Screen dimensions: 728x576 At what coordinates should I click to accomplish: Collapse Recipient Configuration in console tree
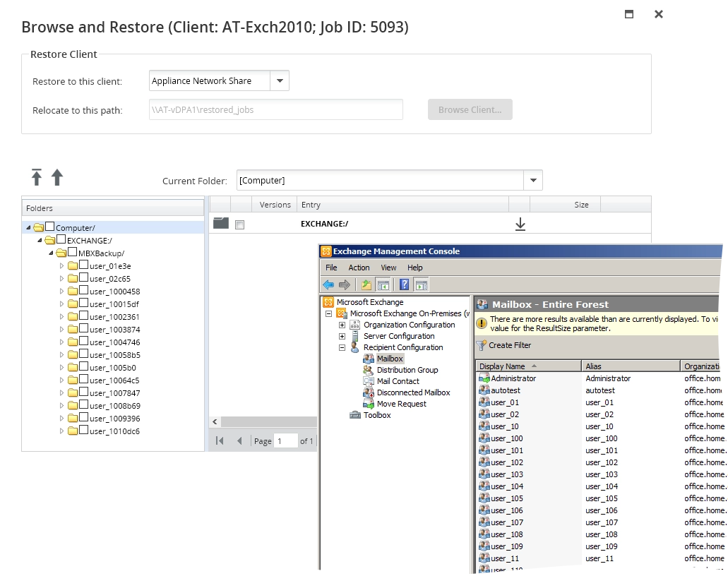[x=342, y=347]
